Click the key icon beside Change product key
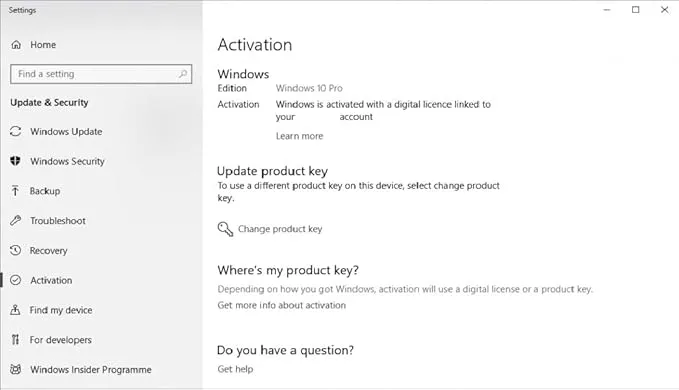 [x=225, y=229]
